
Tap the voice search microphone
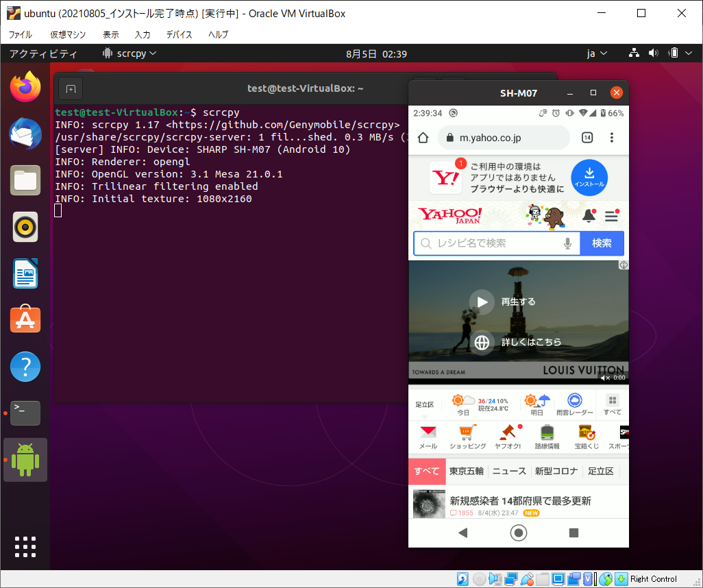click(x=567, y=243)
